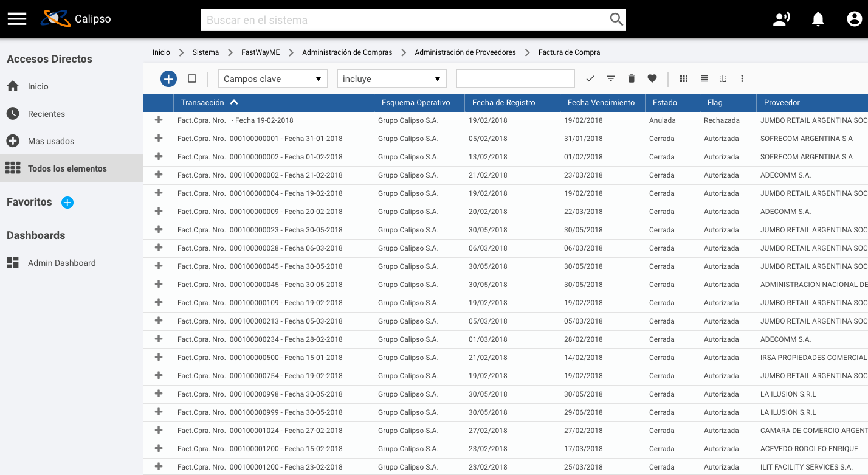Sort by Fecha Vencimiento column
Screen dimensions: 868x475
coord(602,103)
